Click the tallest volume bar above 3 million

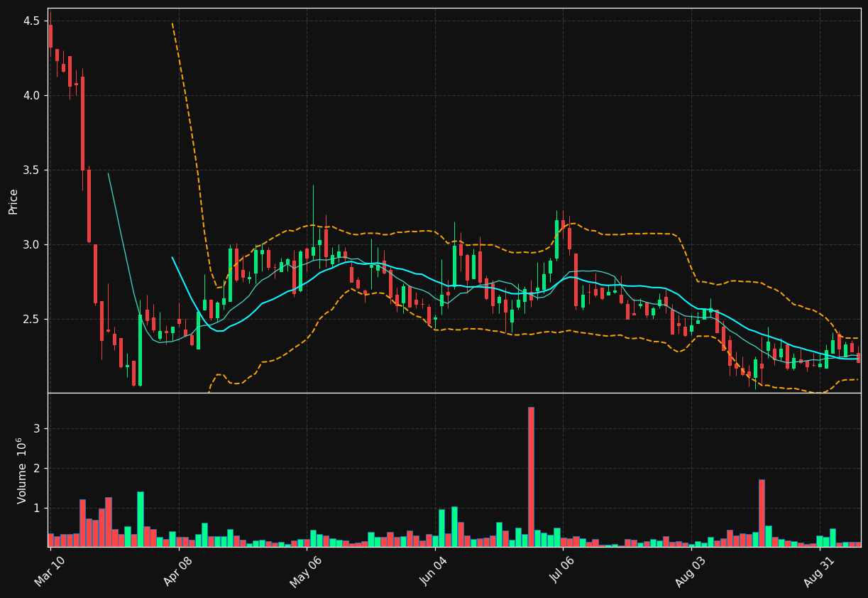tap(531, 477)
